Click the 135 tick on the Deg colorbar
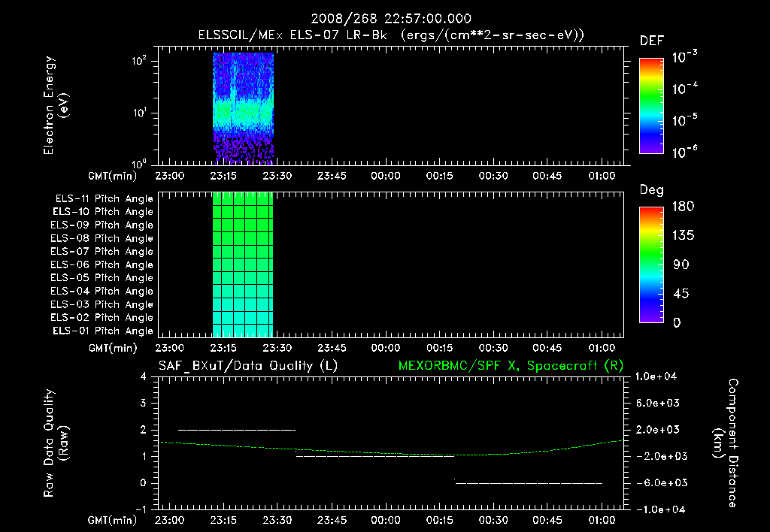770x532 pixels. pyautogui.click(x=683, y=236)
